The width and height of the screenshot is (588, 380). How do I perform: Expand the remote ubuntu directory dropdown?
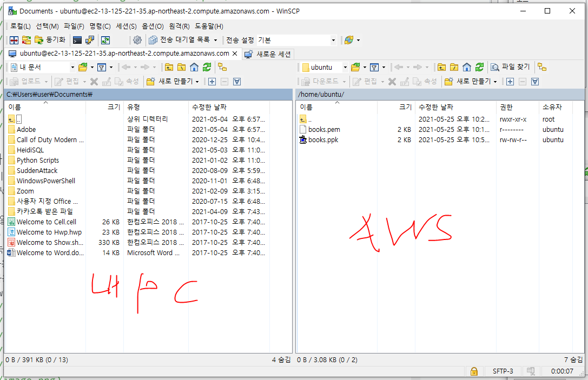(345, 68)
